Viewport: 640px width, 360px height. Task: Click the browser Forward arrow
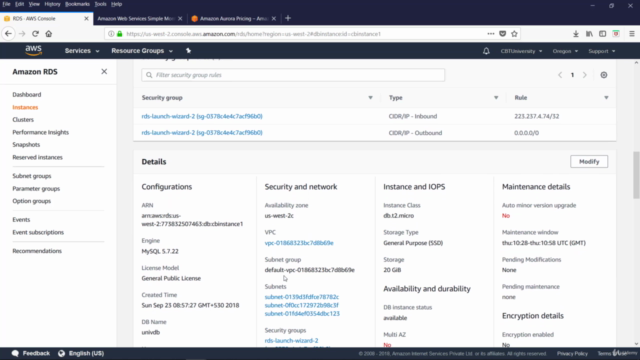click(22, 34)
